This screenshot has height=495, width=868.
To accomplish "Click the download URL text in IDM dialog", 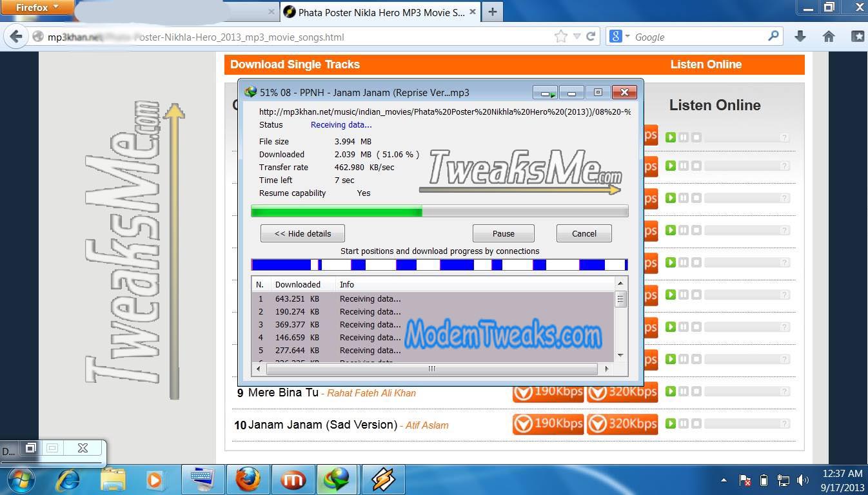I will point(445,112).
